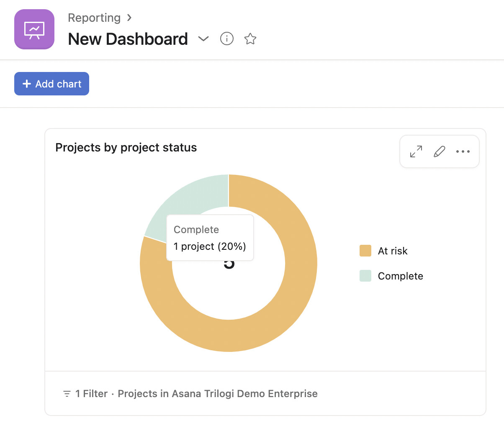Click the New Dashboard title text
The height and width of the screenshot is (431, 504).
point(128,39)
